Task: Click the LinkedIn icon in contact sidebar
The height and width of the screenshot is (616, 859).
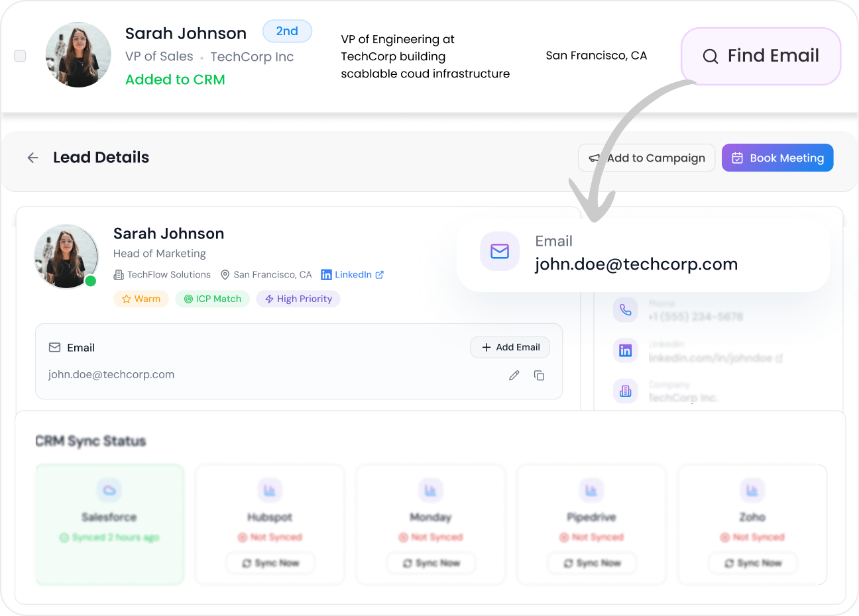Action: (626, 350)
